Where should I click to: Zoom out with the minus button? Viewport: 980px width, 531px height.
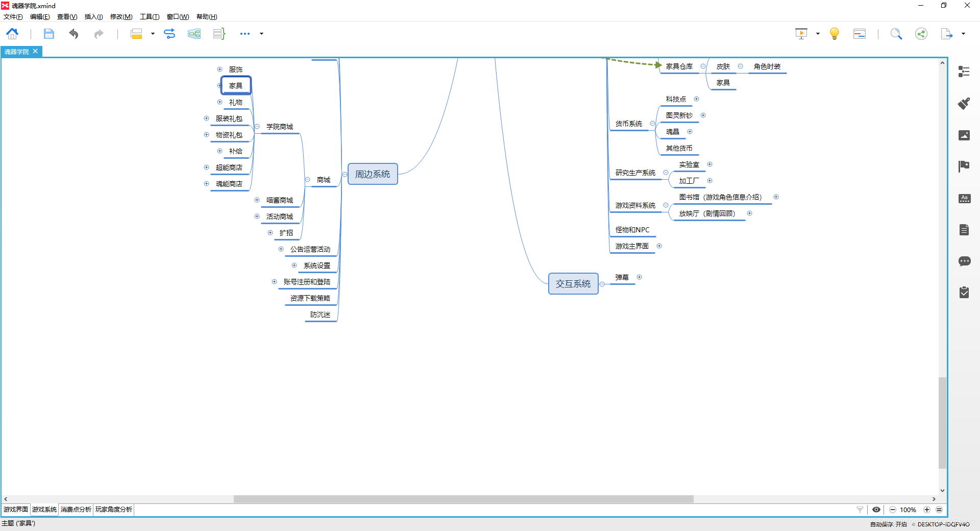tap(892, 510)
